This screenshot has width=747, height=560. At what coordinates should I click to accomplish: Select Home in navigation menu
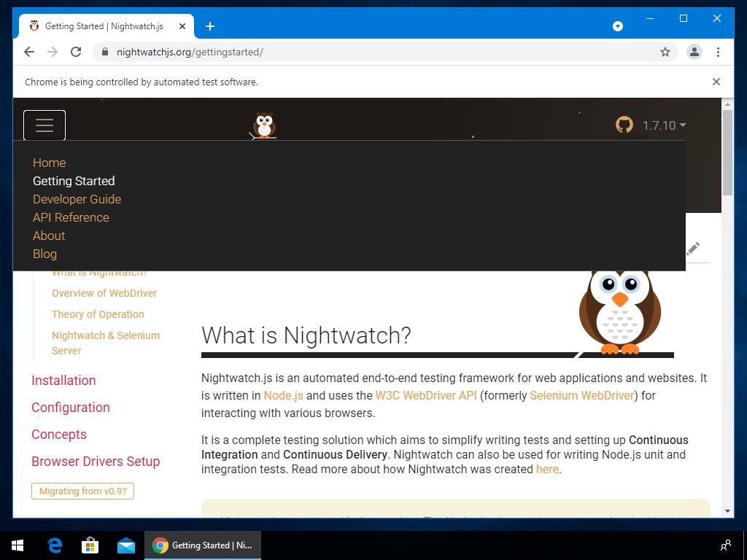tap(49, 163)
